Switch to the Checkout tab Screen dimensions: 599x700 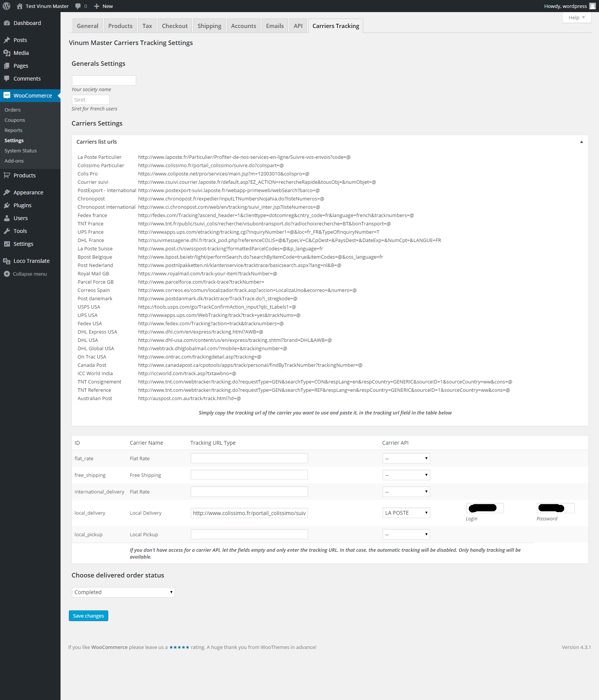pos(175,26)
